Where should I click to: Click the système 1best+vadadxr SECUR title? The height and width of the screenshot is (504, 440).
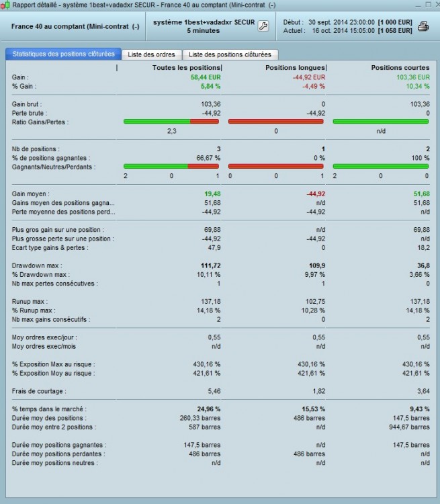[204, 22]
